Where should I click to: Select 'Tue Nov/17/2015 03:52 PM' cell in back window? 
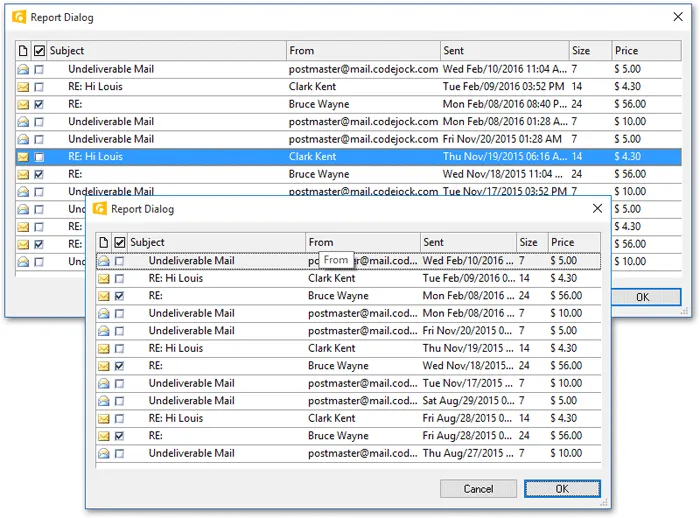tap(504, 192)
